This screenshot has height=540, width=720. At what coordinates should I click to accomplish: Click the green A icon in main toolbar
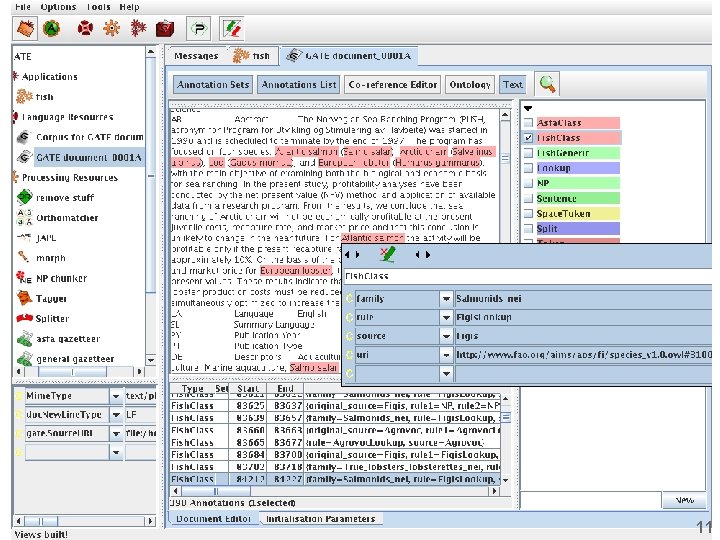pyautogui.click(x=53, y=28)
